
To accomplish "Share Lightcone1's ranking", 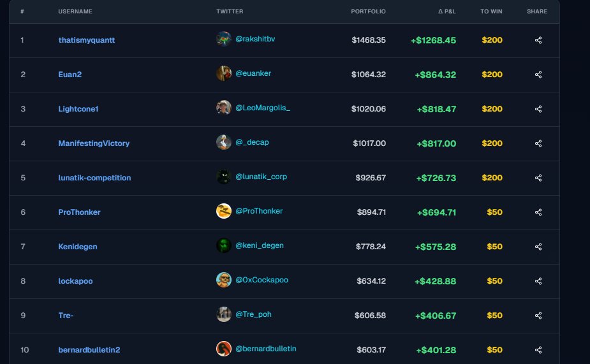I will (538, 109).
